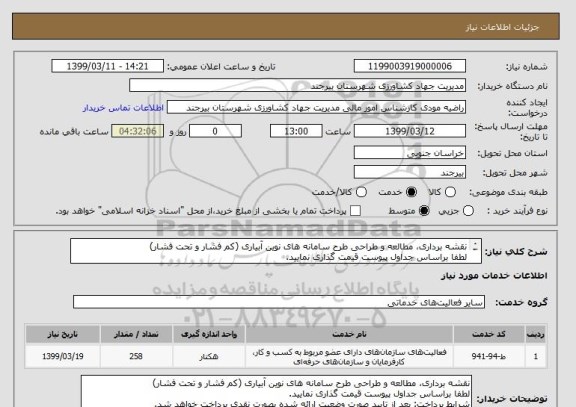The width and height of the screenshot is (576, 407).
Task: Click the شرح کلی نیاز description box
Action: (x=276, y=251)
